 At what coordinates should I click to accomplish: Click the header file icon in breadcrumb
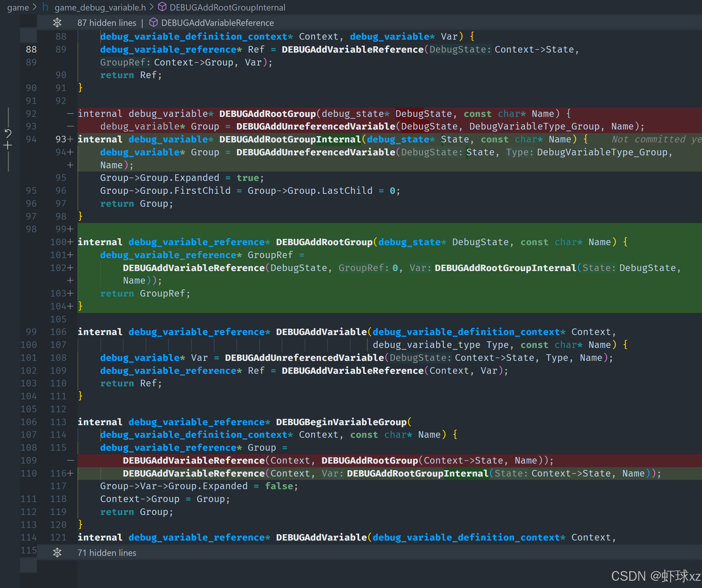45,7
